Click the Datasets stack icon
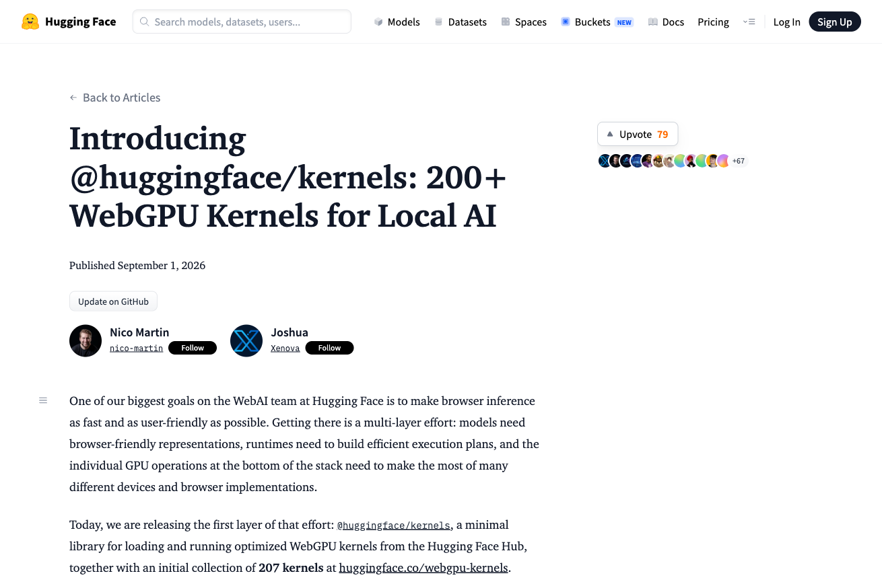Image resolution: width=882 pixels, height=588 pixels. pyautogui.click(x=439, y=22)
